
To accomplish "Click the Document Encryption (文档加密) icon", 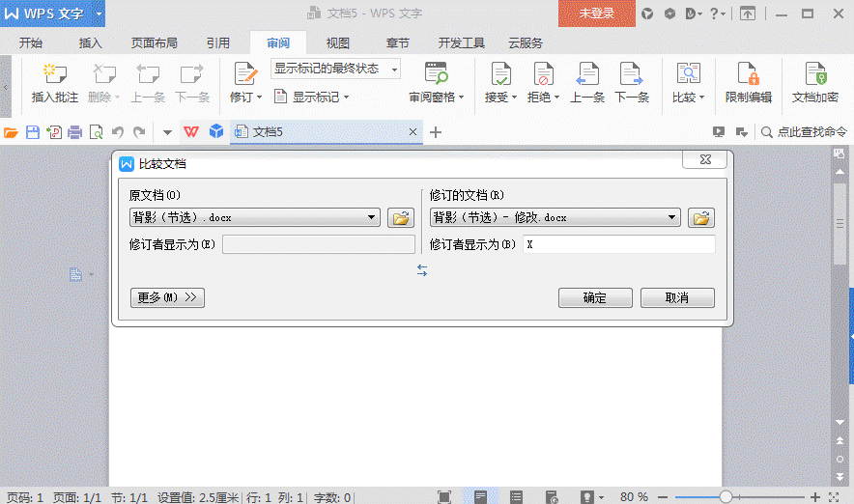I will (x=815, y=73).
